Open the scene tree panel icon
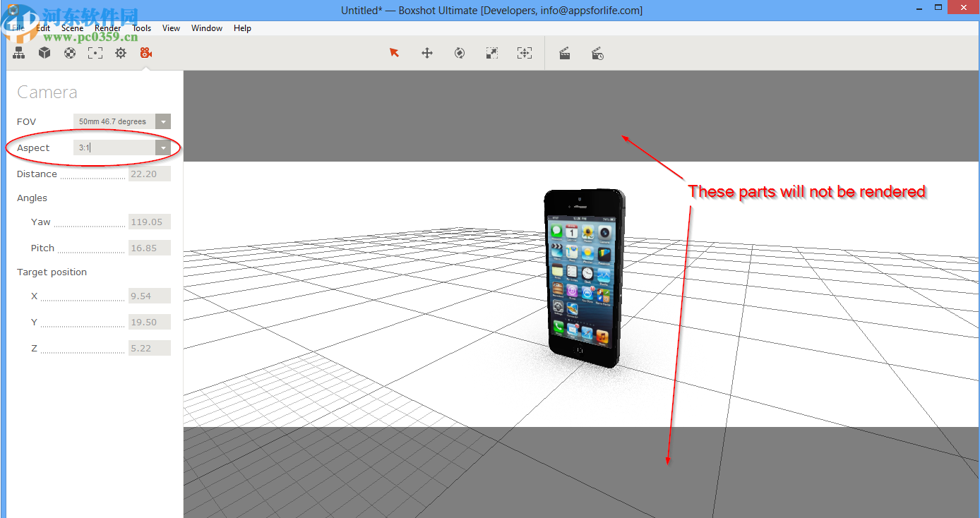The image size is (980, 518). (19, 53)
